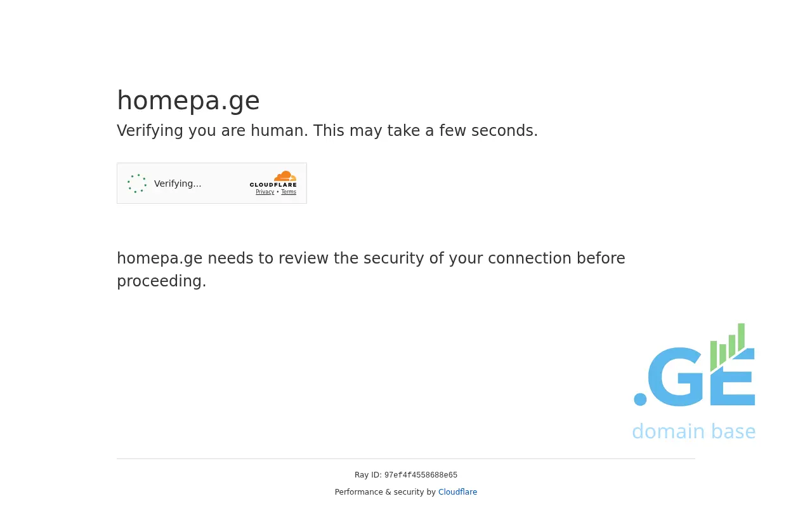Click the 'Ray ID:' label
The image size is (812, 508).
pyautogui.click(x=368, y=475)
